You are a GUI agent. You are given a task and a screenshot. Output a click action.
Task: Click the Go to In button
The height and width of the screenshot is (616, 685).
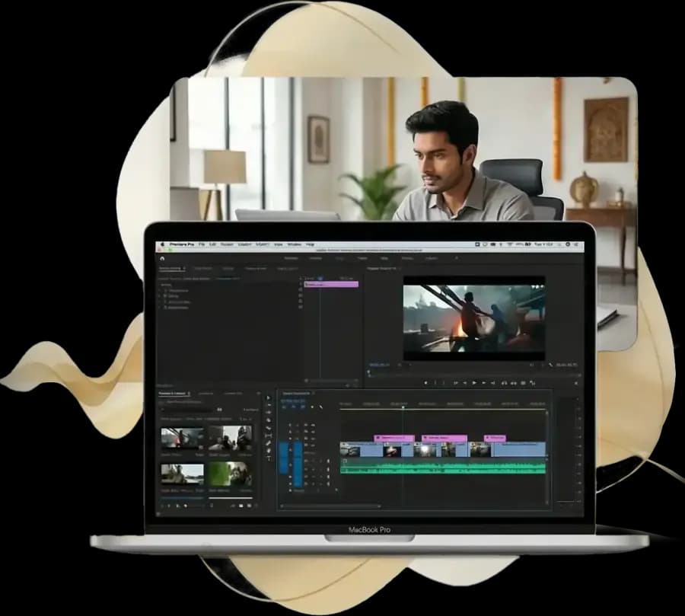(x=456, y=383)
